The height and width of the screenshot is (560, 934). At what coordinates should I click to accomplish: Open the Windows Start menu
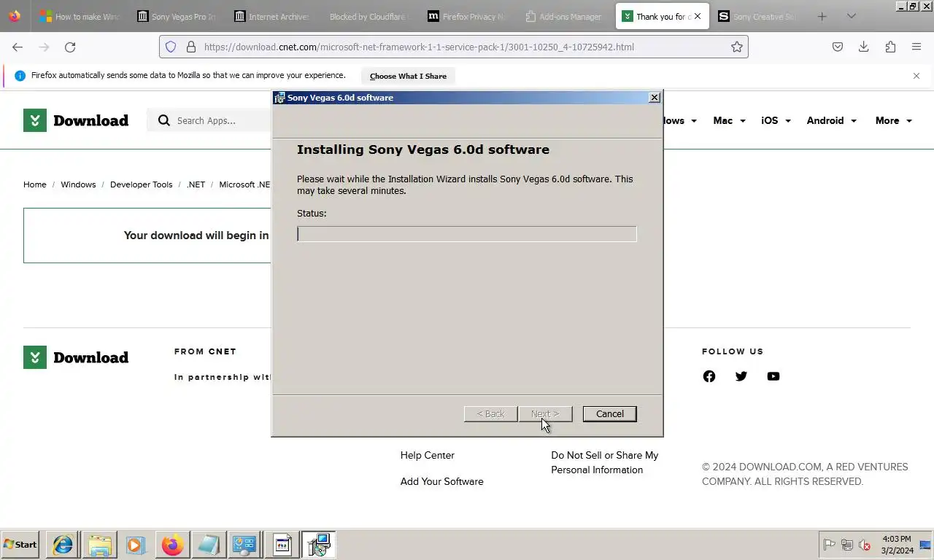(20, 545)
